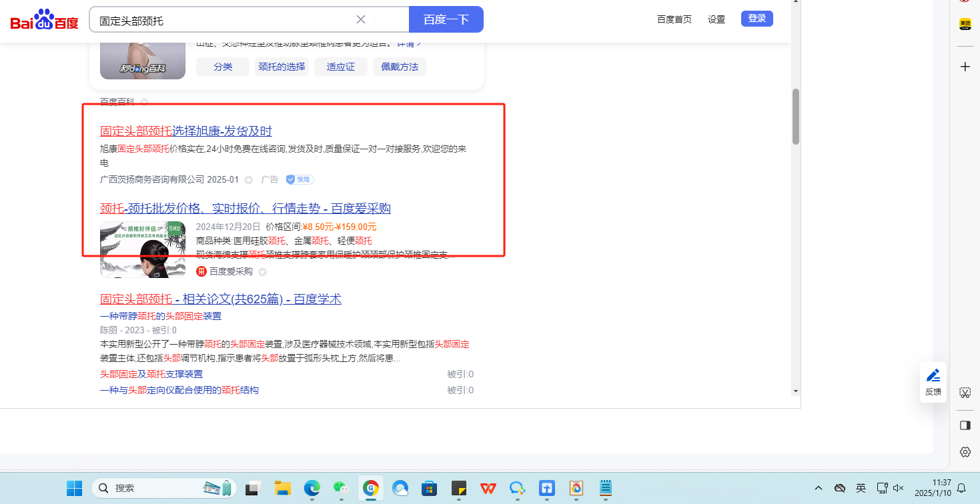The width and height of the screenshot is (980, 504).
Task: Expand dropdown arrow next to 广西茨扬商务咨询有限公司
Action: click(x=249, y=180)
